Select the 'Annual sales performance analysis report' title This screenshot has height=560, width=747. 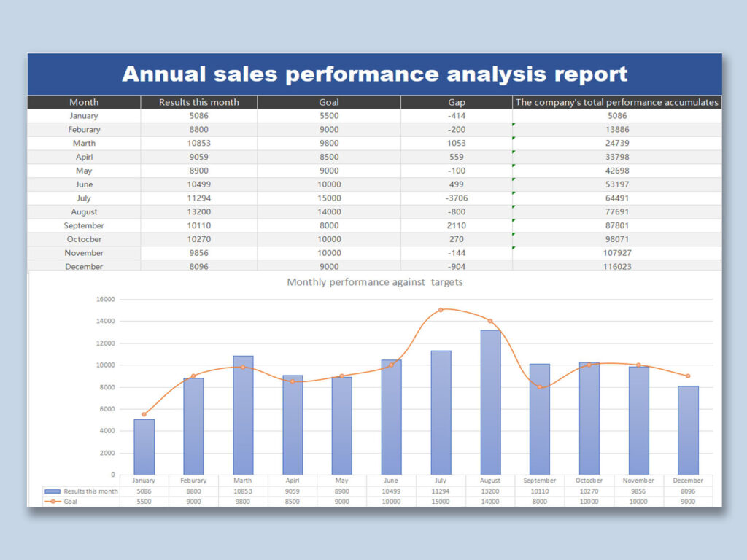(374, 74)
